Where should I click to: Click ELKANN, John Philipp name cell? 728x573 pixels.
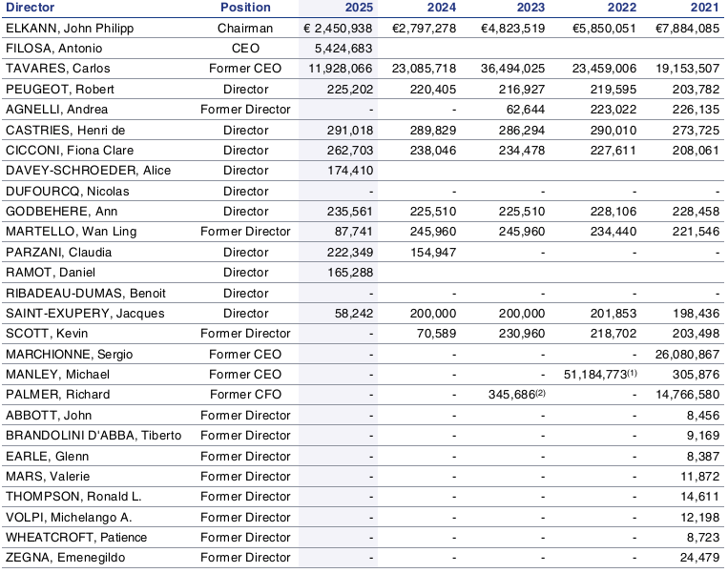tap(70, 28)
